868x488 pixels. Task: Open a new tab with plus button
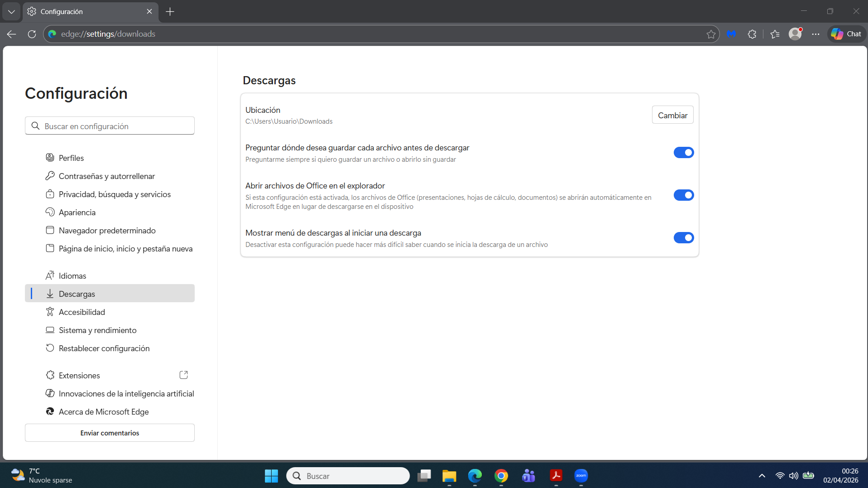click(x=170, y=12)
